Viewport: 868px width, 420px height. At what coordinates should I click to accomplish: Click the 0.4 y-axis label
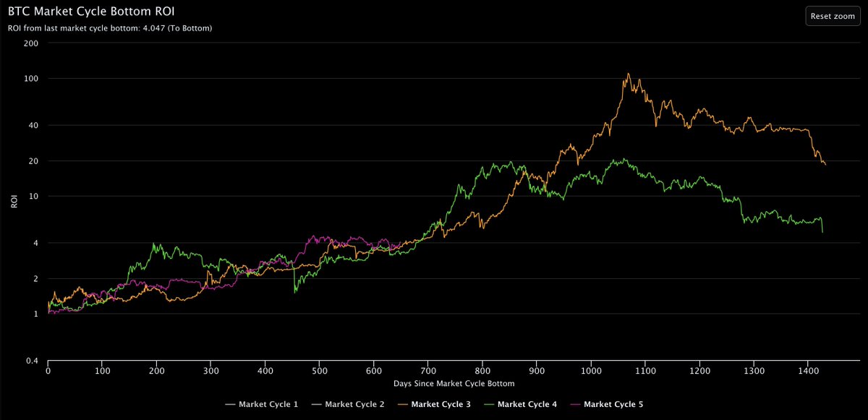pyautogui.click(x=33, y=361)
